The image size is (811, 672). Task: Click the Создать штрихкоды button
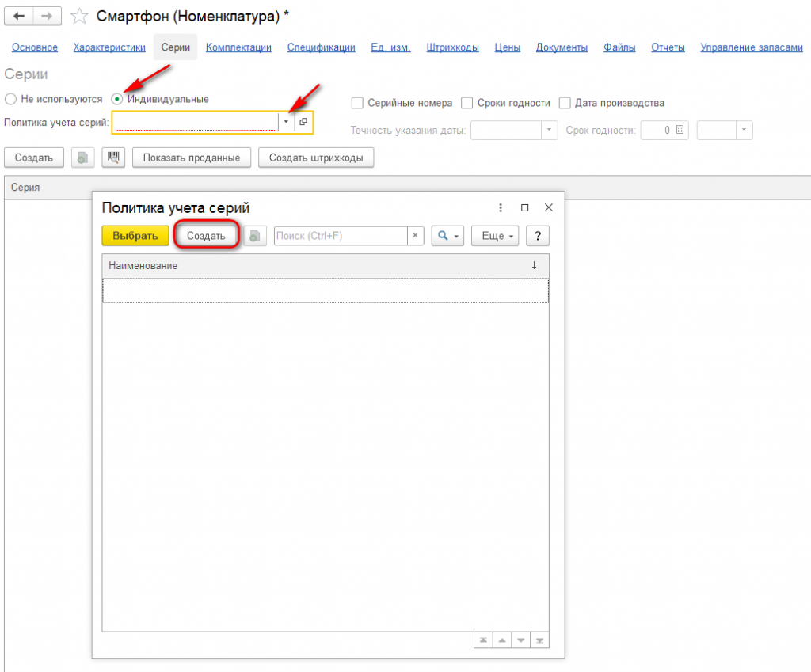316,158
